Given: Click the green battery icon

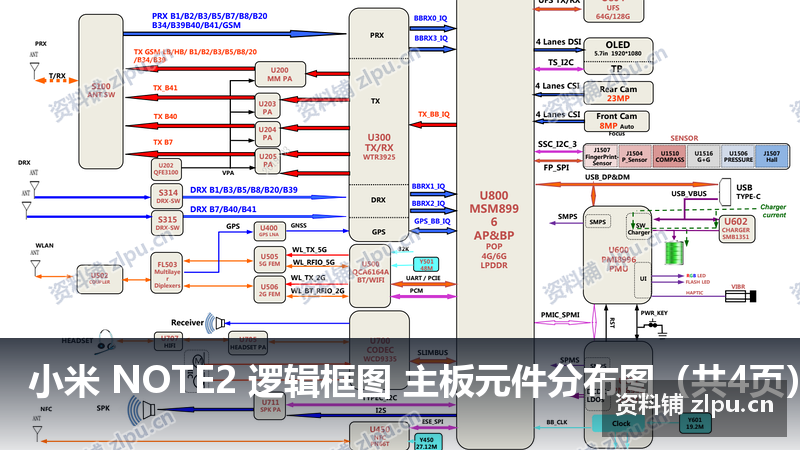Looking at the screenshot, I should [x=674, y=253].
